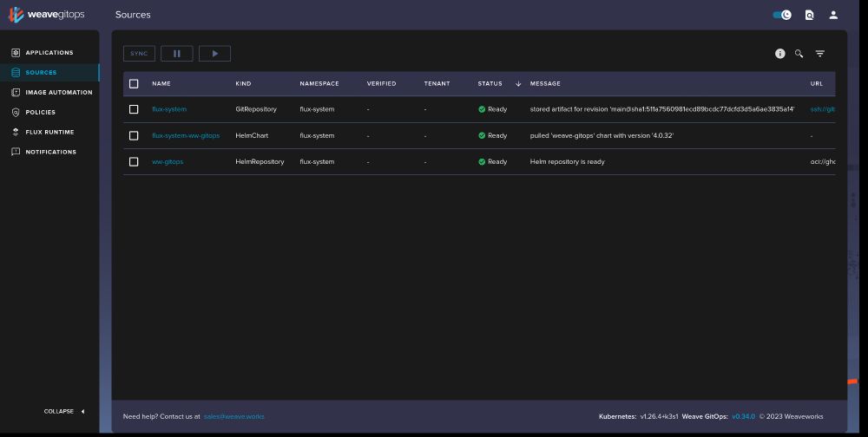Screen dimensions: 868x437
Task: Sort by Kind column header
Action: point(243,83)
